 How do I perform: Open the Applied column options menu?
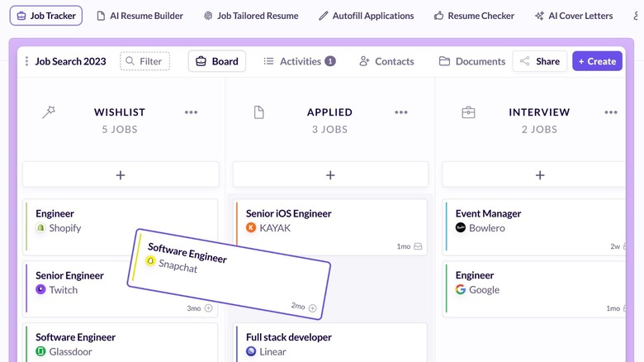click(x=401, y=112)
